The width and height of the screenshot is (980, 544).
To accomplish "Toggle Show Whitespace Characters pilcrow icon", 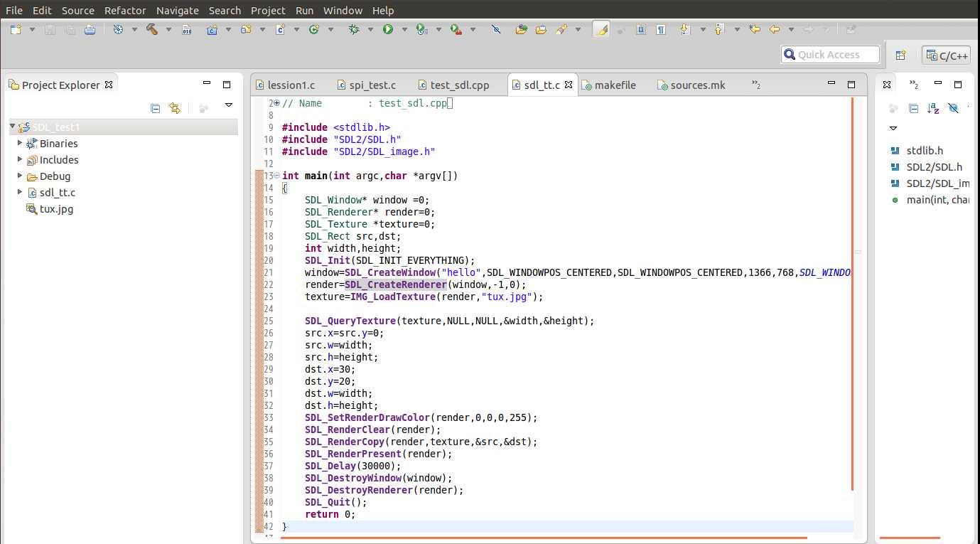I will (661, 30).
